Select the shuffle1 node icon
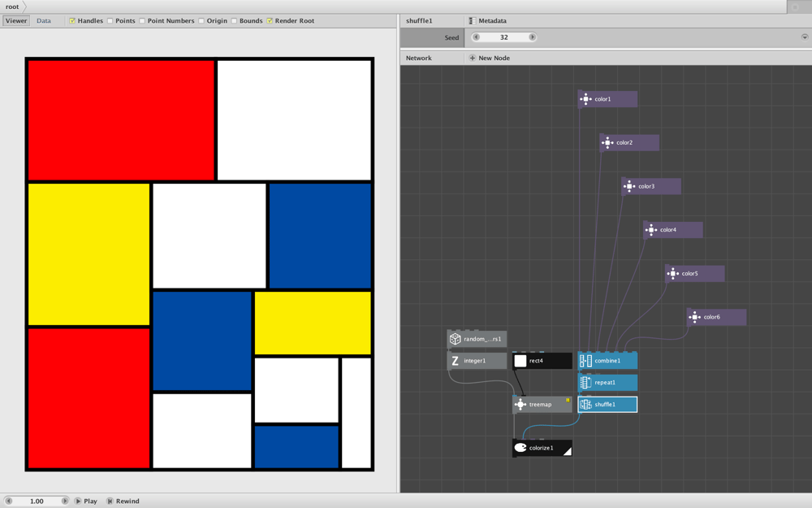Image resolution: width=812 pixels, height=508 pixels. point(585,404)
